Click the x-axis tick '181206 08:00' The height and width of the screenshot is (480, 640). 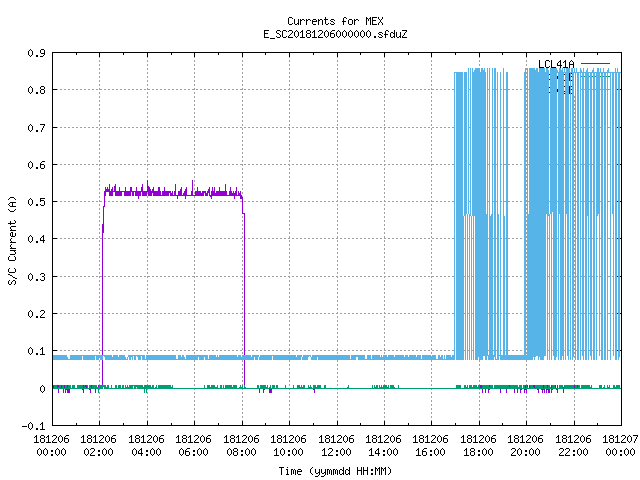[241, 446]
